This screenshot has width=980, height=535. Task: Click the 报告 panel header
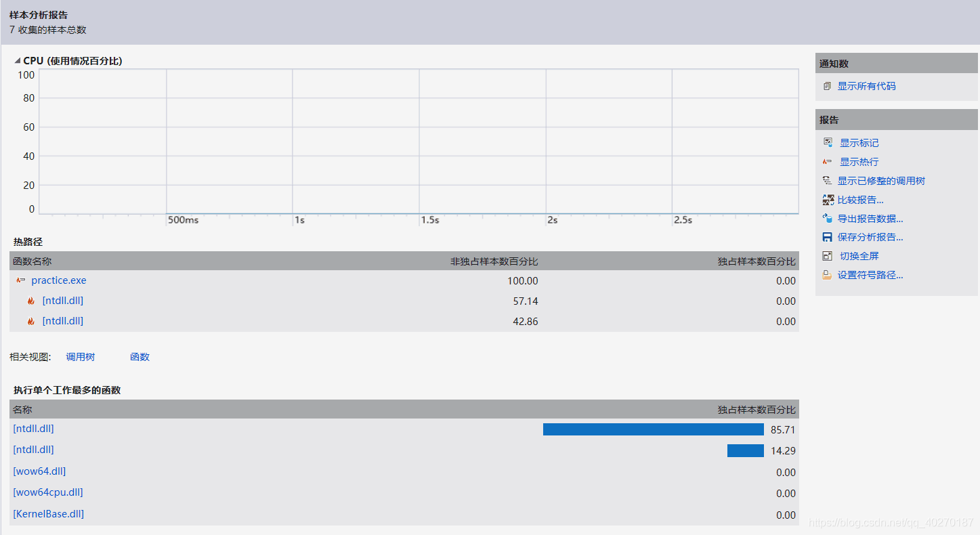(897, 120)
